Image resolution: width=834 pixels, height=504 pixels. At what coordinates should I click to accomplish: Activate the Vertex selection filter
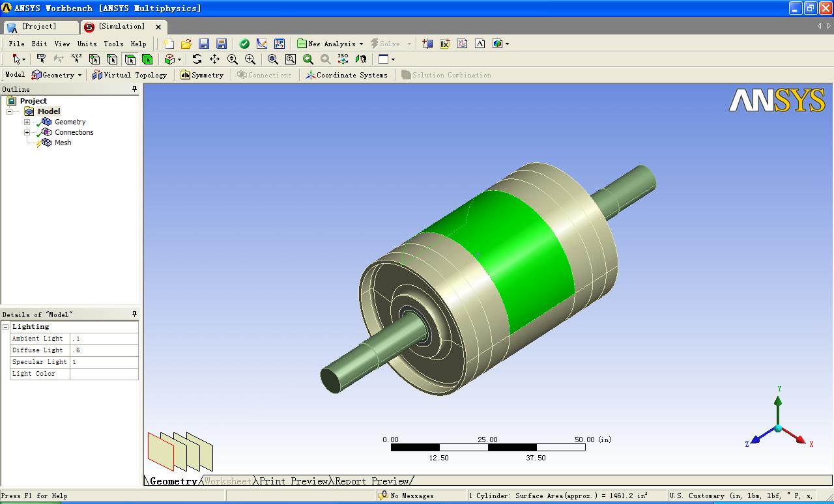tap(94, 59)
